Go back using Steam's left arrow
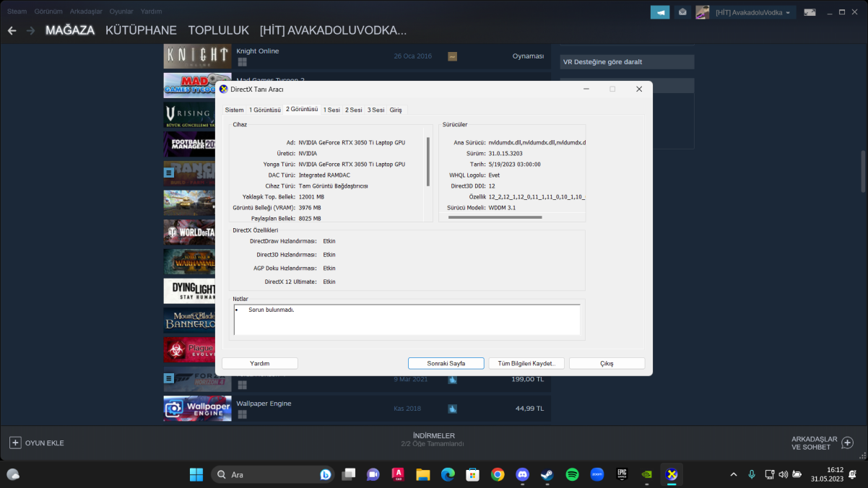Screen dimensions: 868x488 coord(12,30)
